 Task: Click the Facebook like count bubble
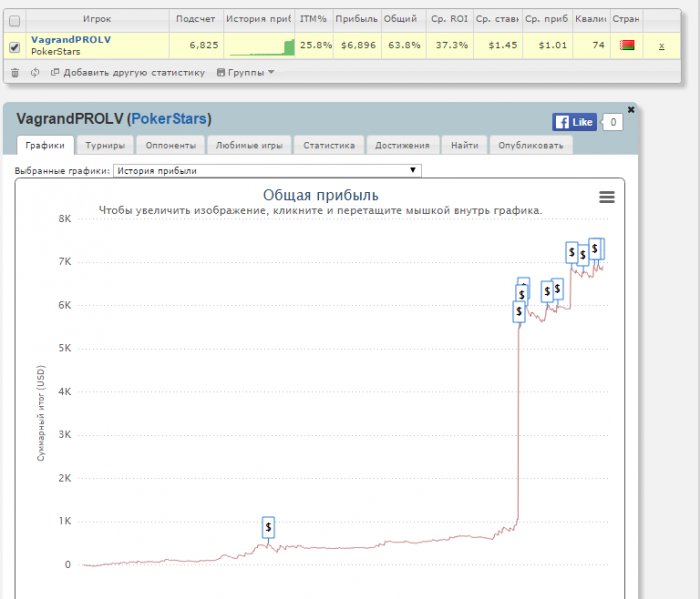[613, 122]
